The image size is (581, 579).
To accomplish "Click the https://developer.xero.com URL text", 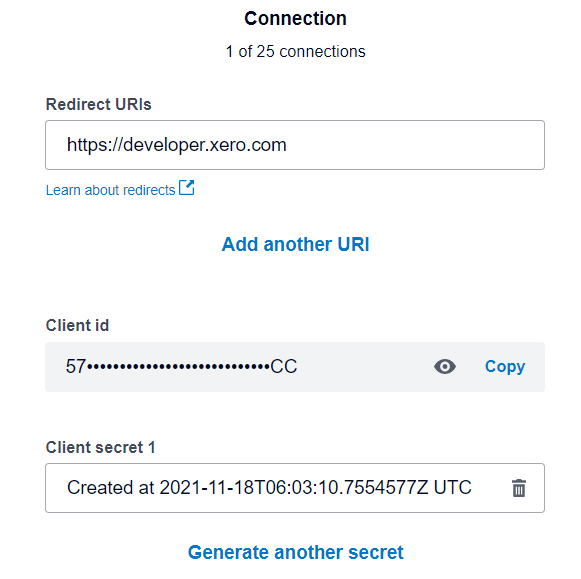I will tap(177, 145).
